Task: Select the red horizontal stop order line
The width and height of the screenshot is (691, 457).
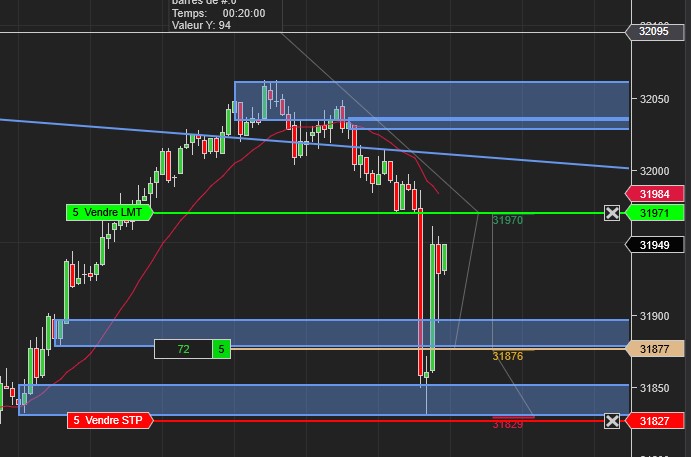Action: click(378, 421)
